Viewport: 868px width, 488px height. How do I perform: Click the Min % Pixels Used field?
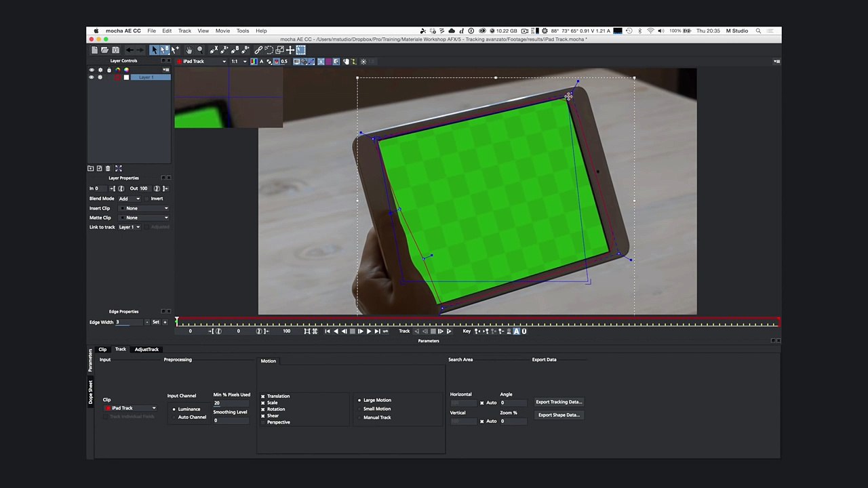point(231,403)
